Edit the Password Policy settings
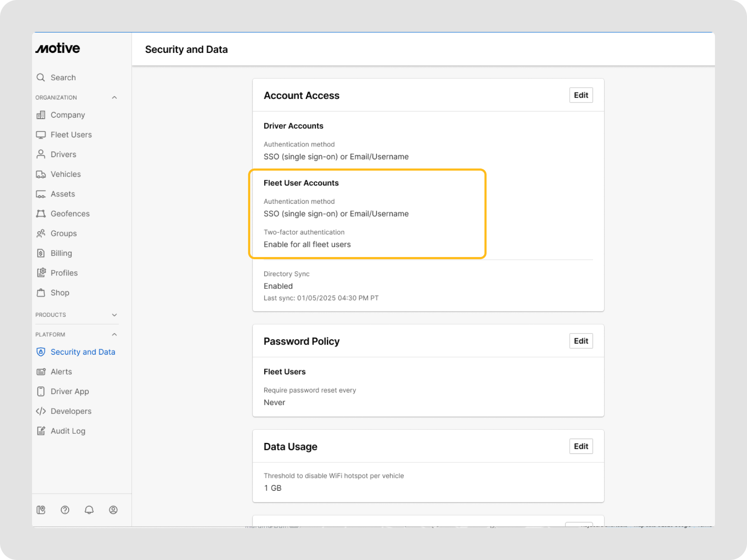 tap(581, 341)
